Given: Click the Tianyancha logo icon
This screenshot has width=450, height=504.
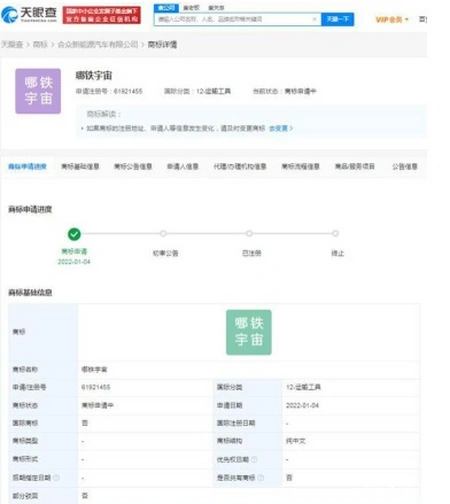Looking at the screenshot, I should [9, 15].
